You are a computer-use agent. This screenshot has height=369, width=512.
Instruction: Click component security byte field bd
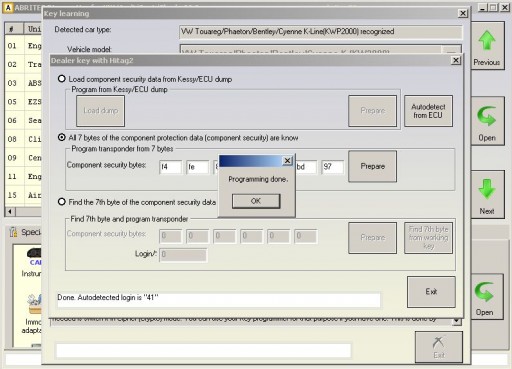click(306, 167)
